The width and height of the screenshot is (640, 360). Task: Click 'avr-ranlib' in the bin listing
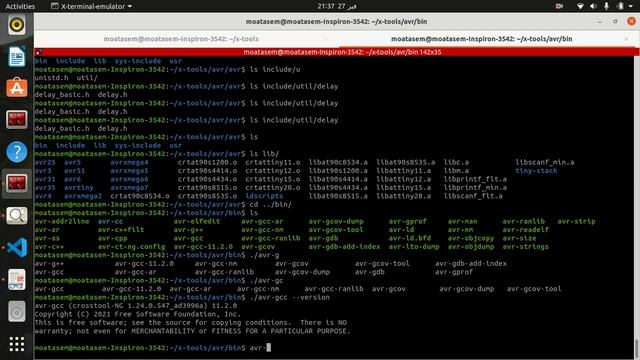point(523,221)
